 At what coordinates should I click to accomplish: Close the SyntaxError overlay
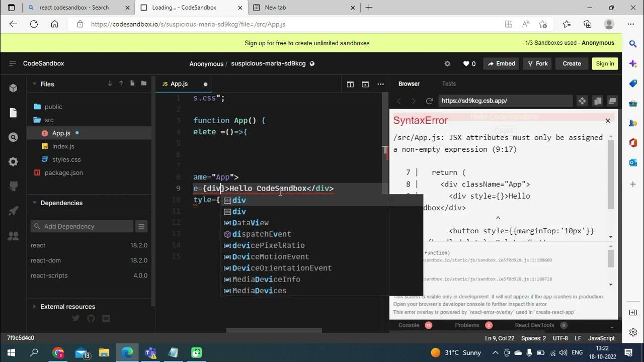click(x=608, y=121)
